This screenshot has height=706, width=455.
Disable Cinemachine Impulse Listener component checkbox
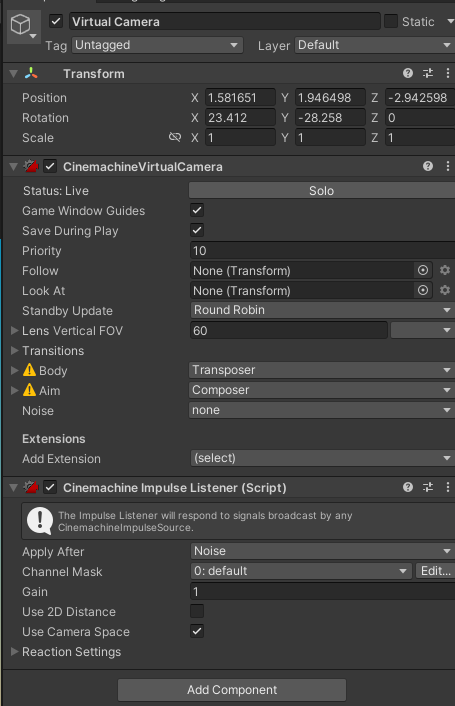[x=50, y=487]
